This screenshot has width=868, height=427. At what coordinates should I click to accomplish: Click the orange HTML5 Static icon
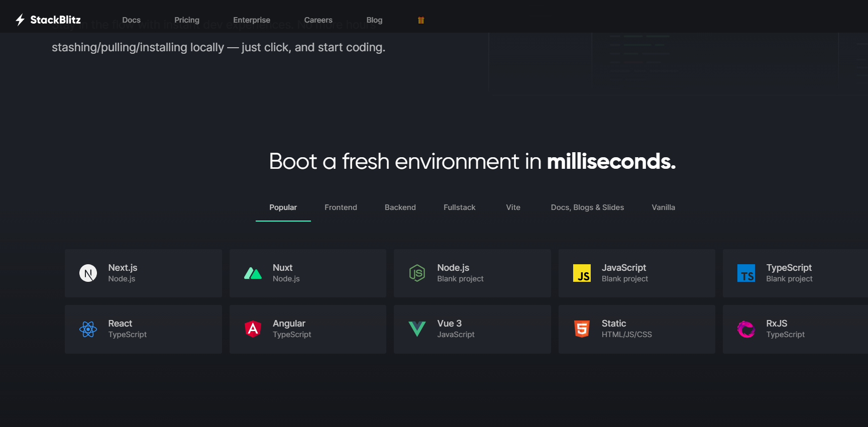coord(582,329)
